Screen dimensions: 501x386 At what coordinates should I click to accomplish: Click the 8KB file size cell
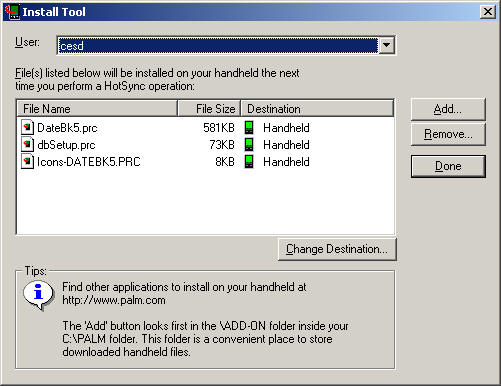click(225, 162)
